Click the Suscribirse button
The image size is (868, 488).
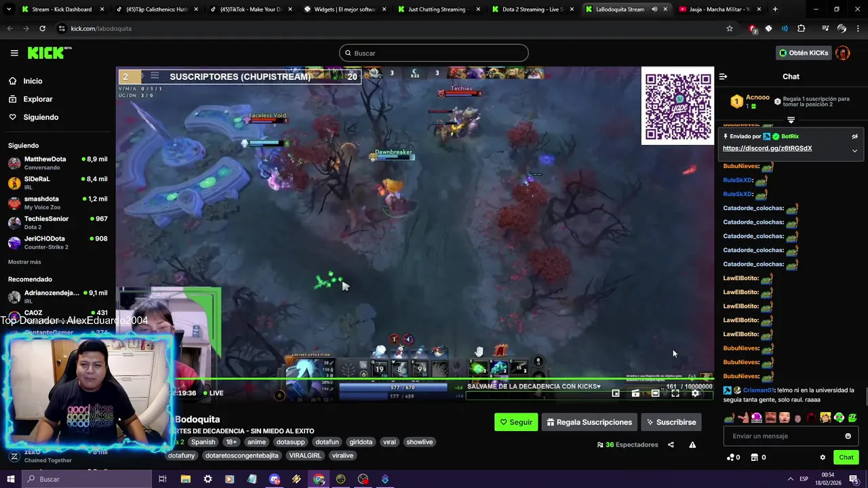point(671,422)
